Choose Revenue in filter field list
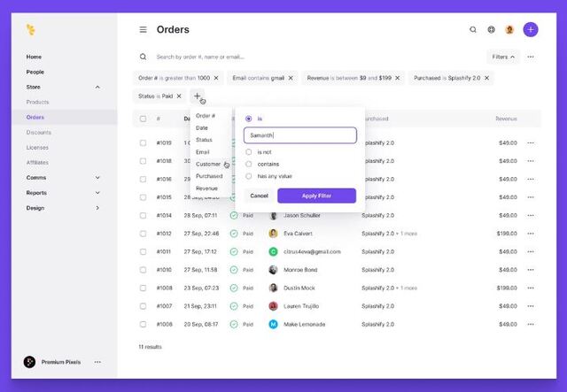The height and width of the screenshot is (392, 567). click(x=206, y=188)
